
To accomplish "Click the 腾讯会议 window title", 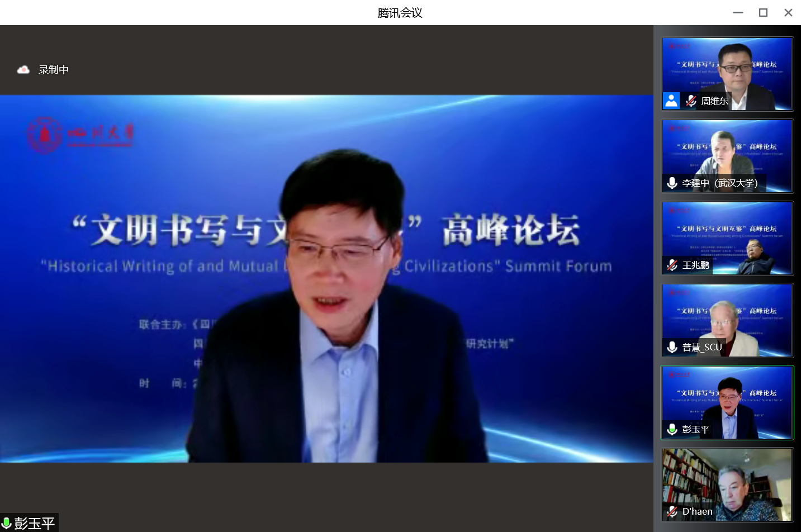I will (x=400, y=12).
